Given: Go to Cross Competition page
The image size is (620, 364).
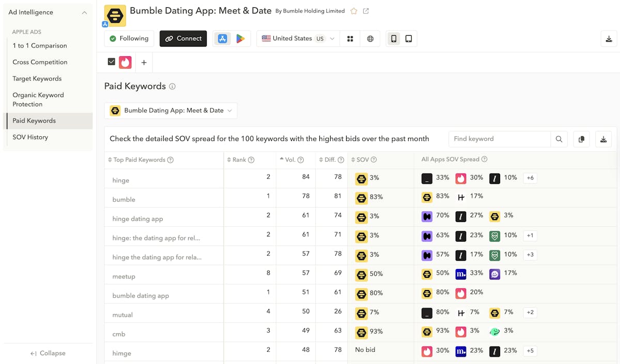Looking at the screenshot, I should click(40, 62).
